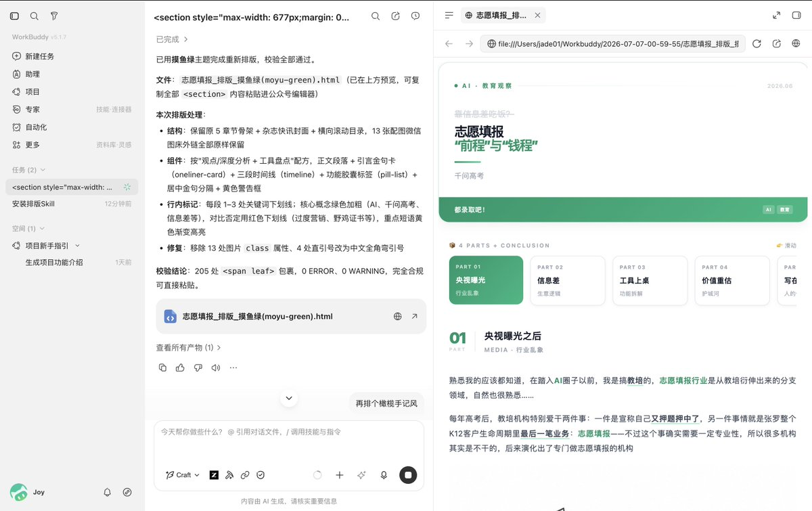Click the compass icon in preview toolbar

tap(796, 43)
